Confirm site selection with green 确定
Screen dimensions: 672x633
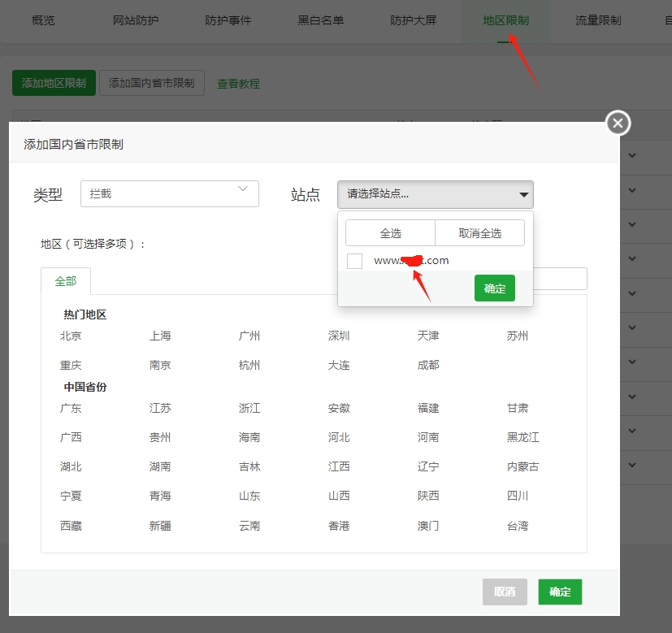click(x=495, y=288)
